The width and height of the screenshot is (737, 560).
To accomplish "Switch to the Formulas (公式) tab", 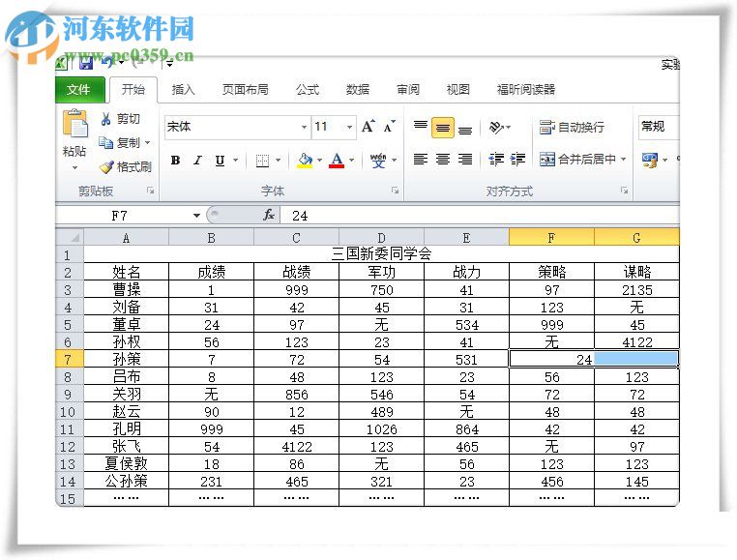I will 308,89.
